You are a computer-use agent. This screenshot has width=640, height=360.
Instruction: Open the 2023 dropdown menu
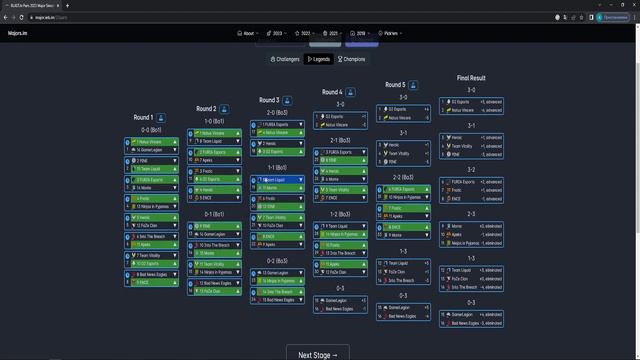277,33
